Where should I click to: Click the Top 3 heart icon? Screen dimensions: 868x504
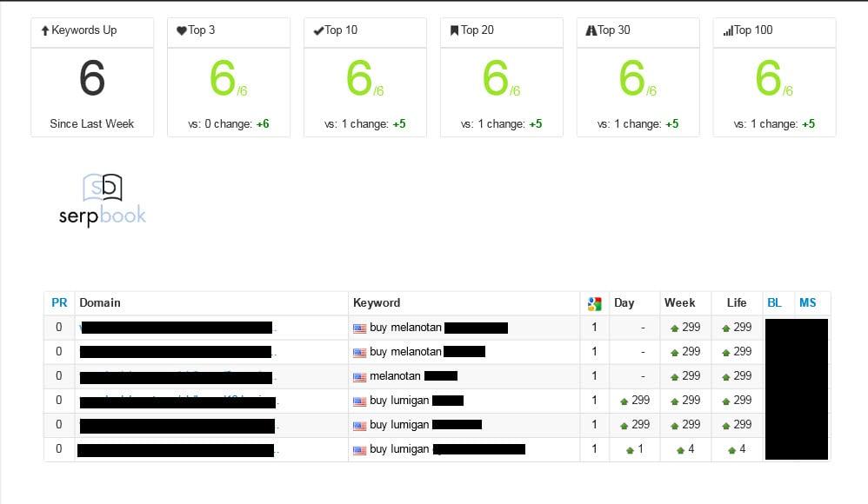(181, 30)
